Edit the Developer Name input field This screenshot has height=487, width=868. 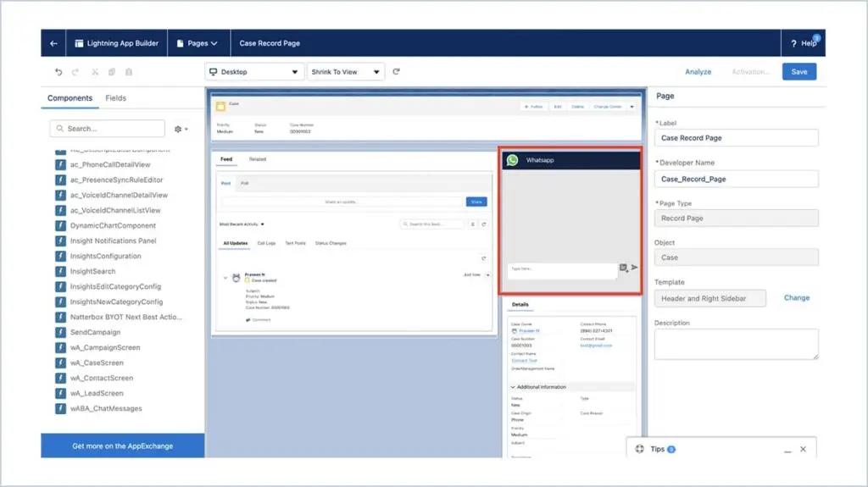(x=737, y=179)
